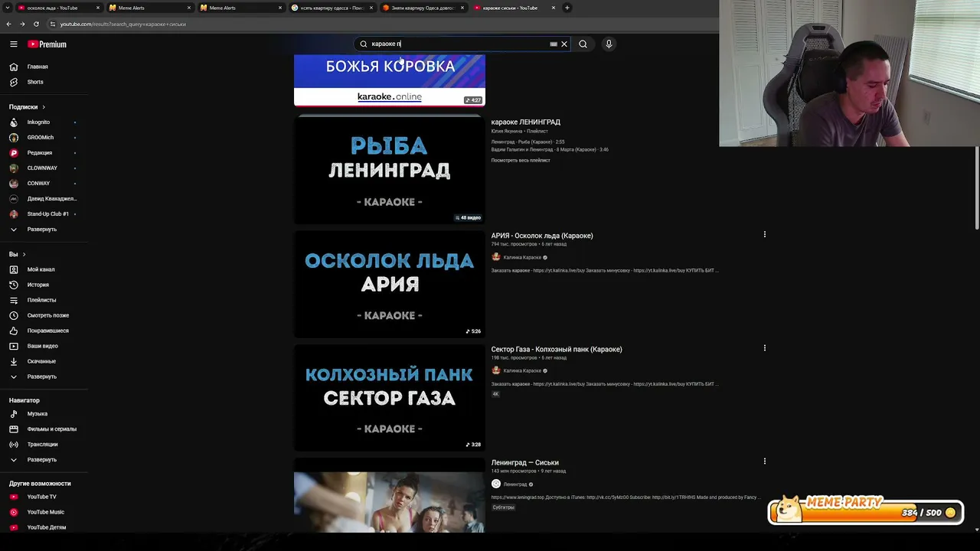Click the browser address bar URL

123,24
